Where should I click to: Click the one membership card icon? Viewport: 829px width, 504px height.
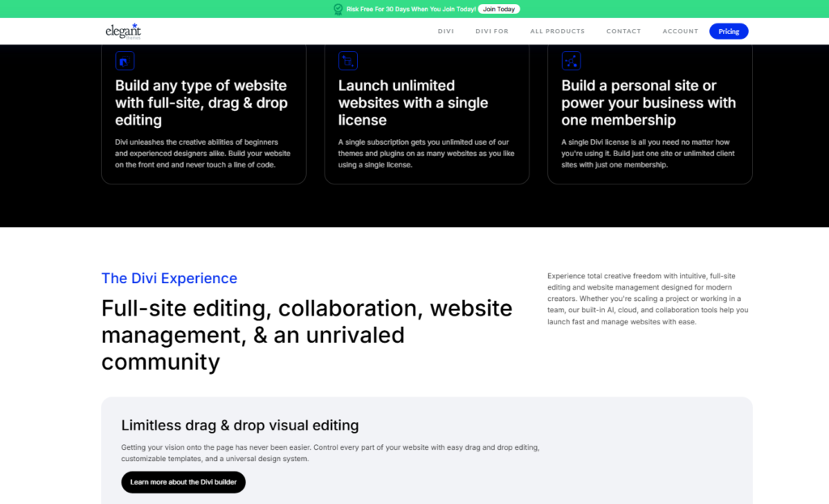[571, 61]
